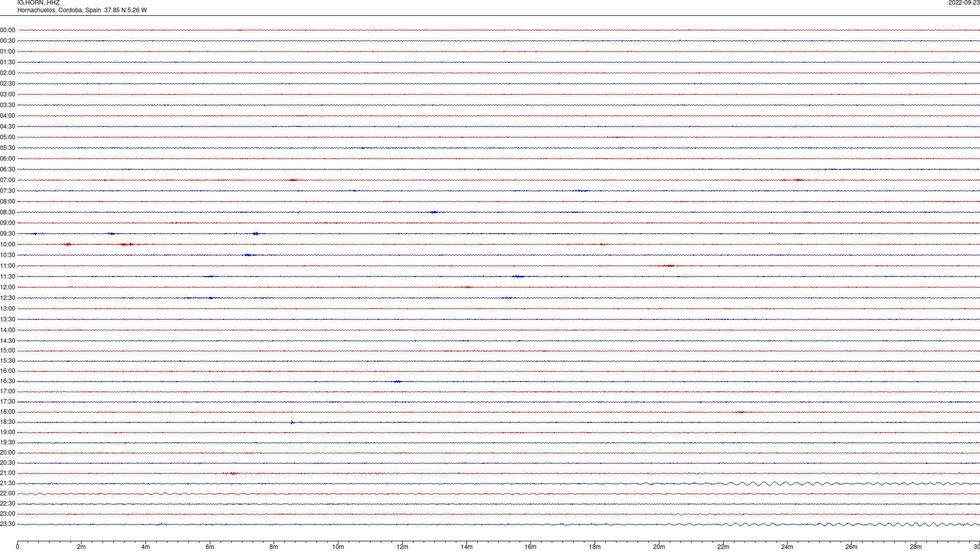
Task: Click the 07:30 trace time label
Action: coord(8,191)
